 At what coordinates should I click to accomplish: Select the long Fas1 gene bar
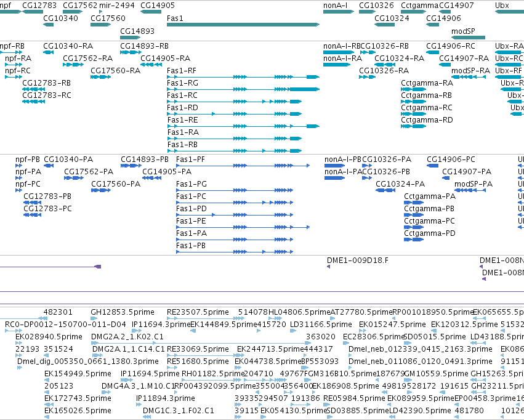coord(243,25)
